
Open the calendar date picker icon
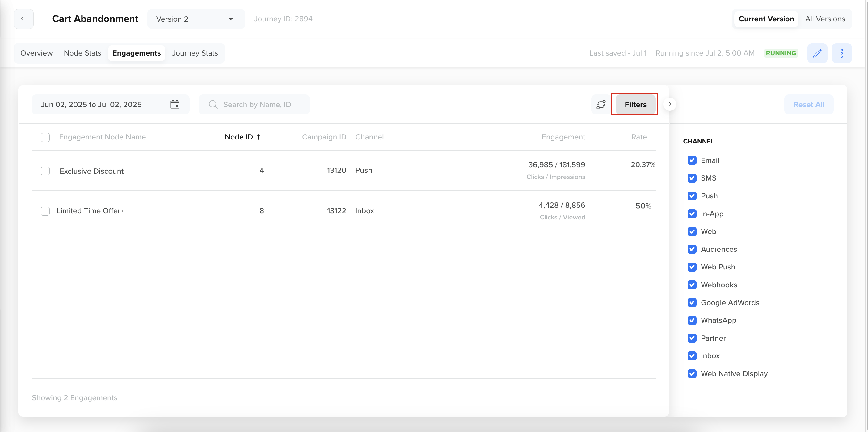[x=175, y=104]
